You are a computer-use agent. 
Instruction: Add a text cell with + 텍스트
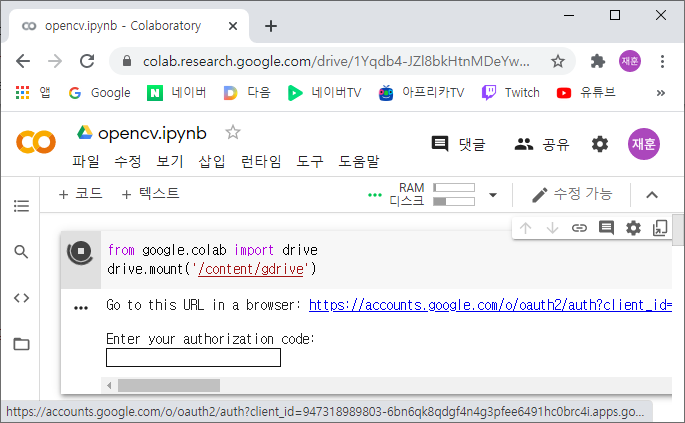tap(150, 194)
